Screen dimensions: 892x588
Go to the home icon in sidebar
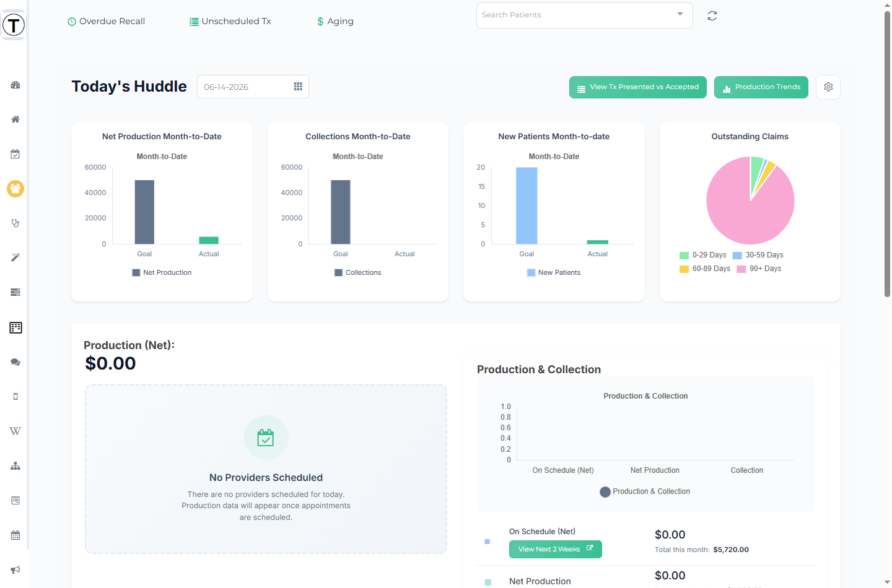click(x=15, y=119)
